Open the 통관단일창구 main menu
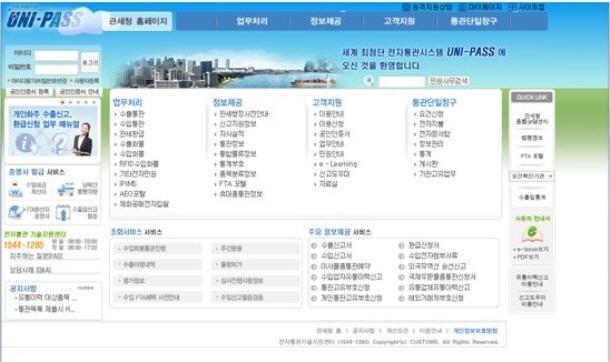The image size is (610, 362). click(x=473, y=21)
